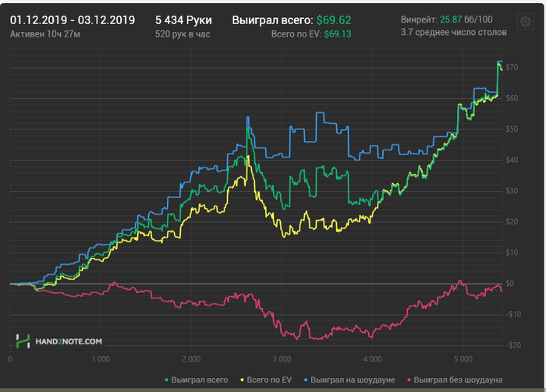Click the total winnings value $69.62
546x392 pixels.
pyautogui.click(x=334, y=20)
